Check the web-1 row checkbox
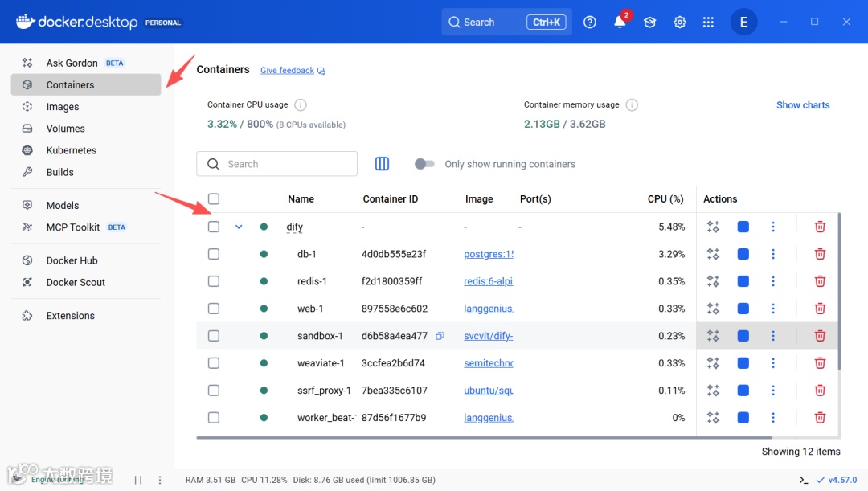Image resolution: width=868 pixels, height=491 pixels. point(214,309)
